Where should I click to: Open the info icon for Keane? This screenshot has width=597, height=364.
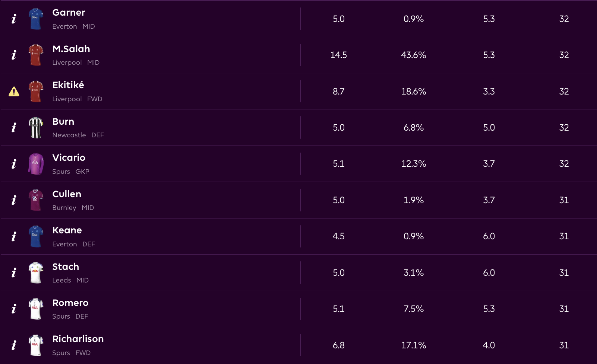14,236
